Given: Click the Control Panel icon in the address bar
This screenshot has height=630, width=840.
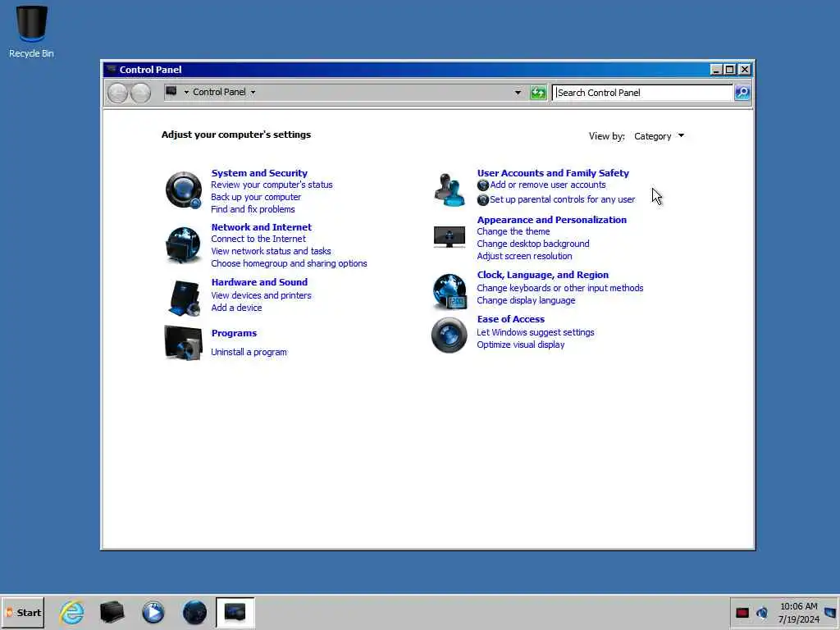Looking at the screenshot, I should click(x=171, y=92).
